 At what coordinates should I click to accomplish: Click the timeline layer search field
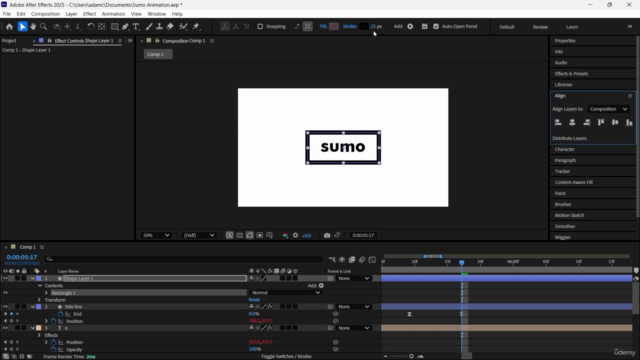[x=184, y=259]
